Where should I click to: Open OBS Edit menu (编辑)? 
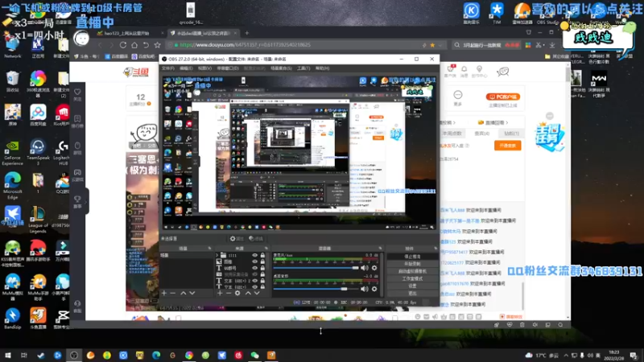(186, 68)
